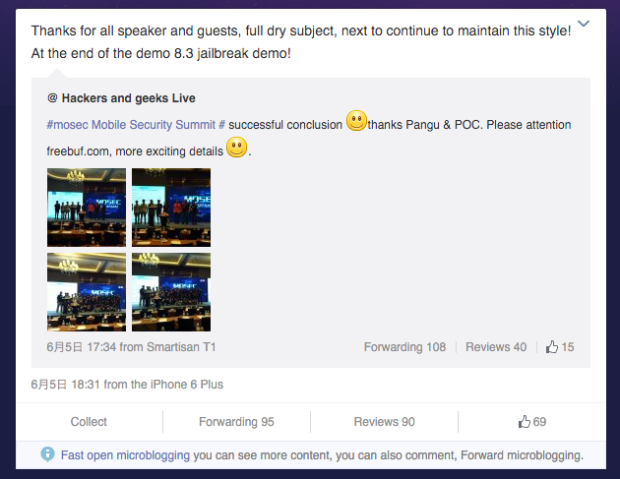Open the #mosec Mobile Security Summit# hashtag
Viewport: 620px width, 479px height.
coord(136,125)
